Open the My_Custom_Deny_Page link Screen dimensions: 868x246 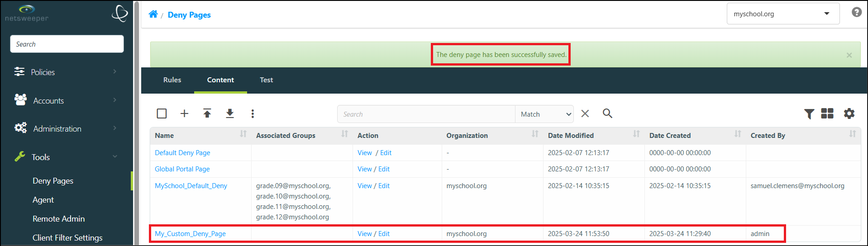[x=190, y=234]
